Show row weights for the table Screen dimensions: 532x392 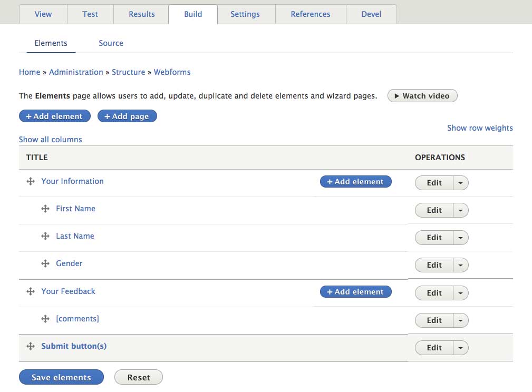click(480, 128)
